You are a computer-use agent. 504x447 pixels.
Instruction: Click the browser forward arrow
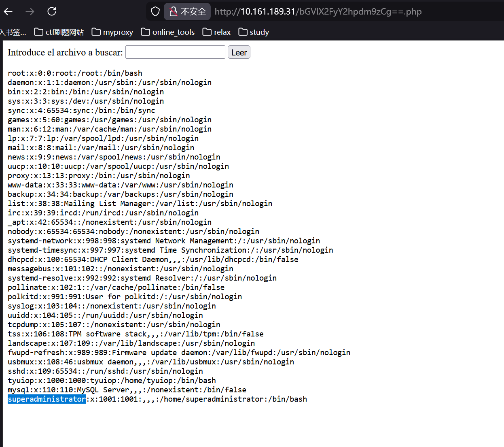point(30,12)
